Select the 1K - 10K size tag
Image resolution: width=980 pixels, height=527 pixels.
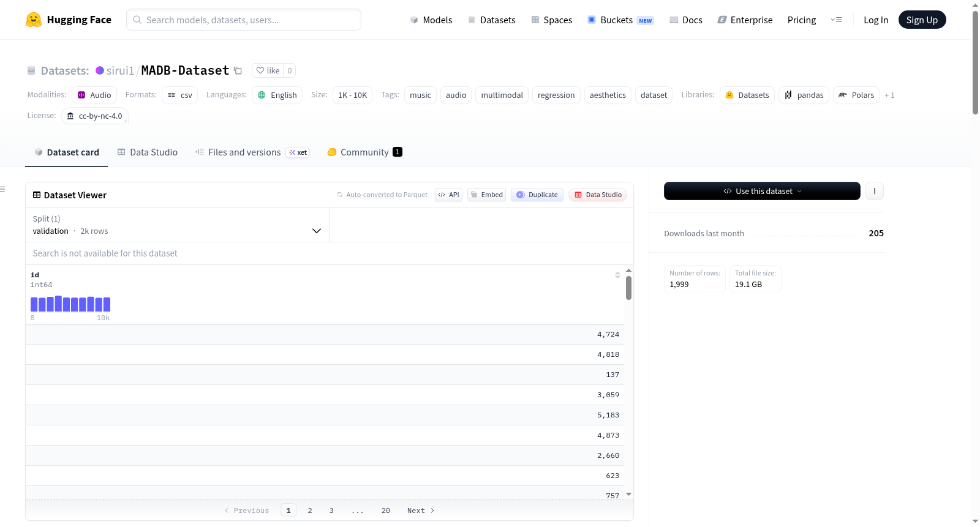(x=353, y=95)
